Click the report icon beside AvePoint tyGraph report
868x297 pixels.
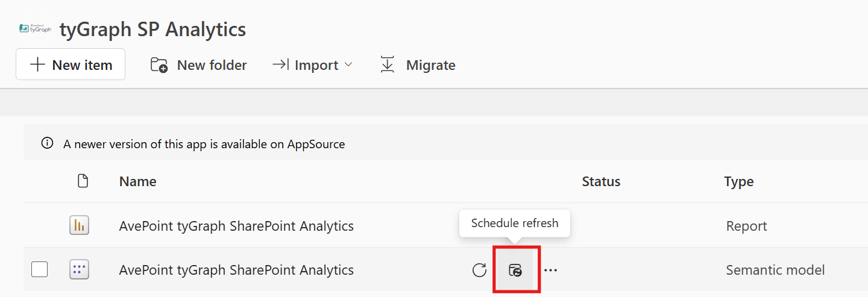tap(79, 226)
